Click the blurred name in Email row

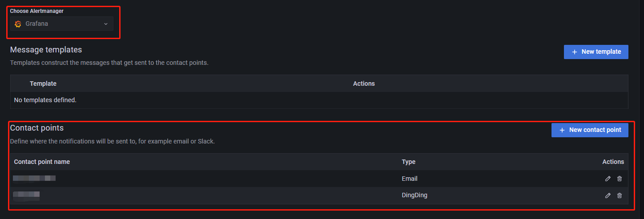point(34,179)
